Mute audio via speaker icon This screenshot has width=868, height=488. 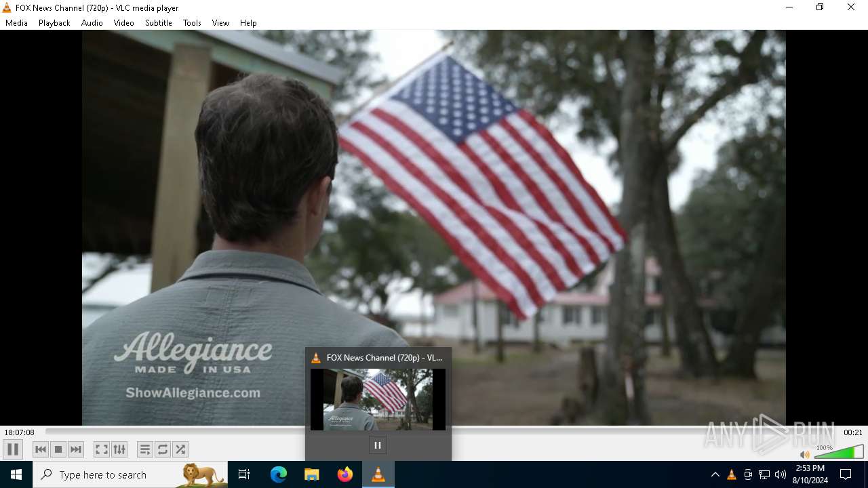(x=804, y=455)
